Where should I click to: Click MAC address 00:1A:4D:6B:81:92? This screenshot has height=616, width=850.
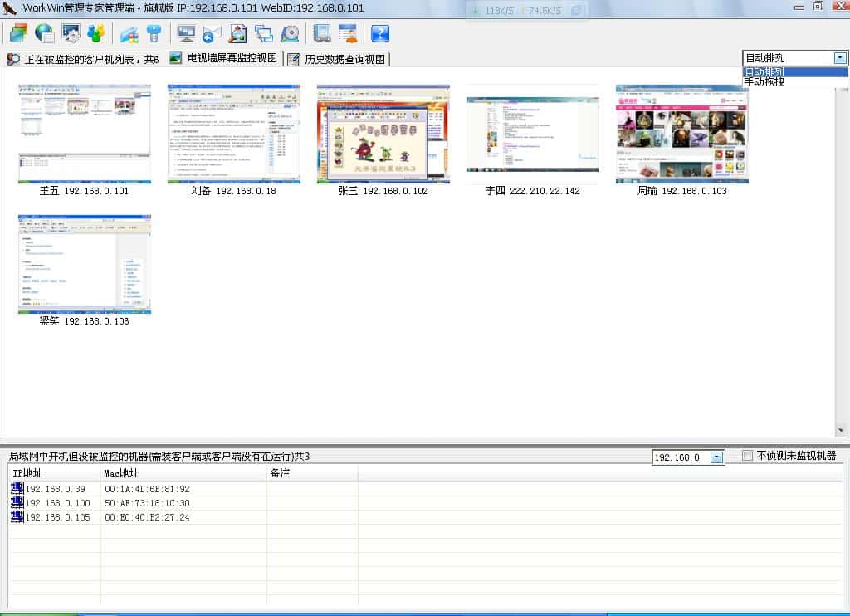point(148,489)
